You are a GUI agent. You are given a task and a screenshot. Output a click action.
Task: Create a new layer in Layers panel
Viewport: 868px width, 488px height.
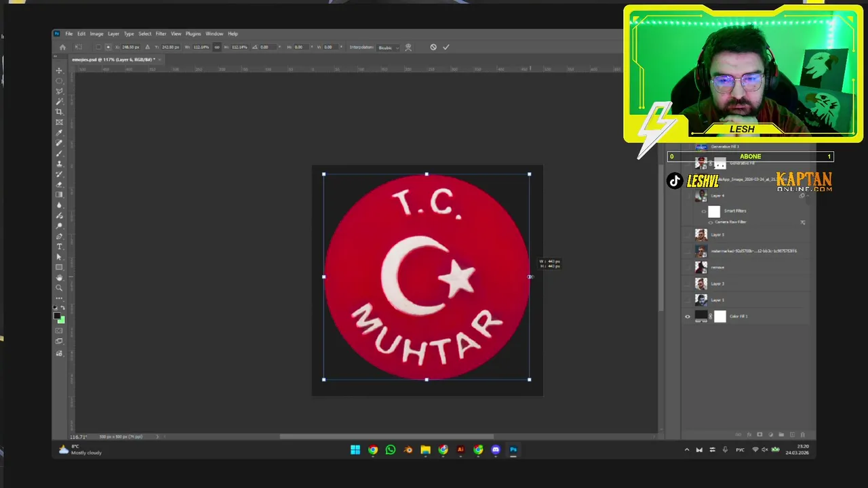(x=792, y=434)
